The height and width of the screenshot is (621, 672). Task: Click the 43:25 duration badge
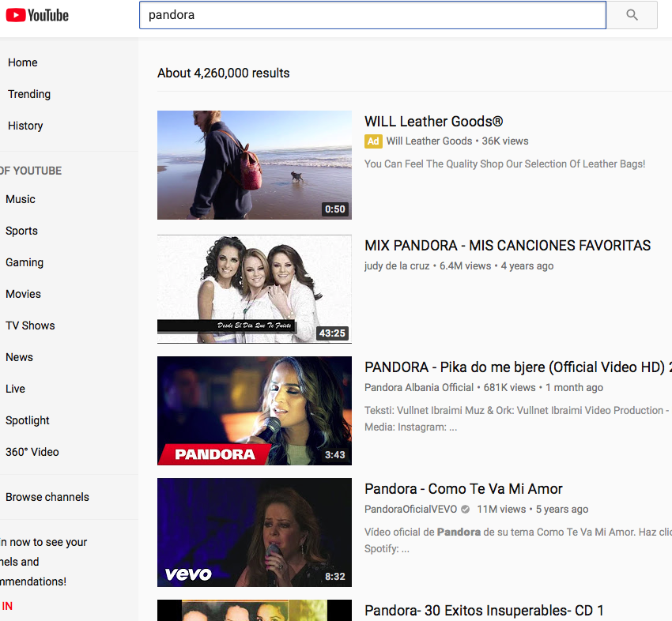click(x=332, y=333)
